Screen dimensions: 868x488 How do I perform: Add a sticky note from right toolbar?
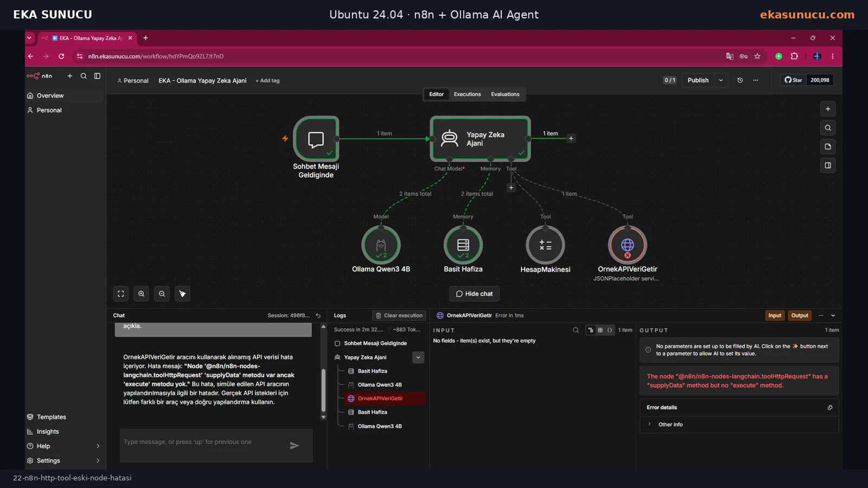click(x=828, y=146)
